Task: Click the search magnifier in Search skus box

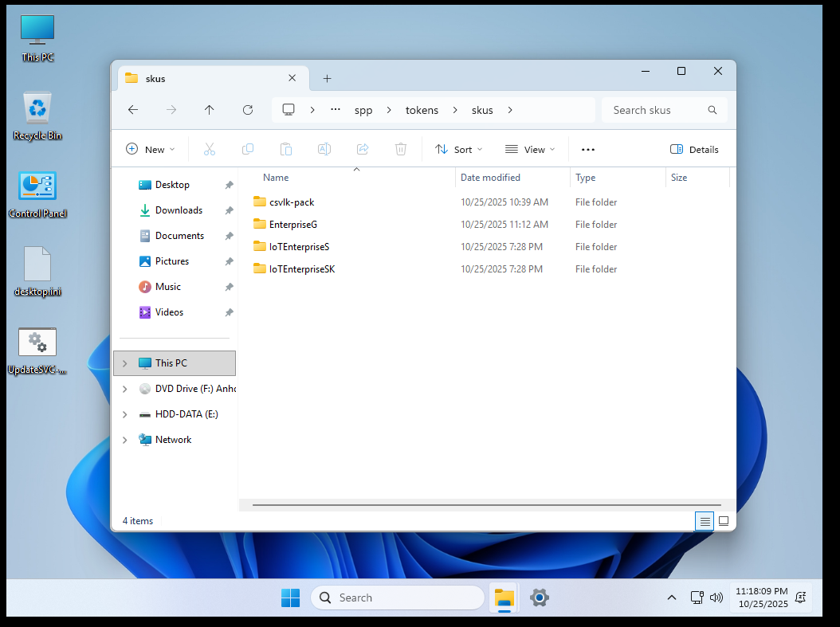Action: tap(712, 110)
